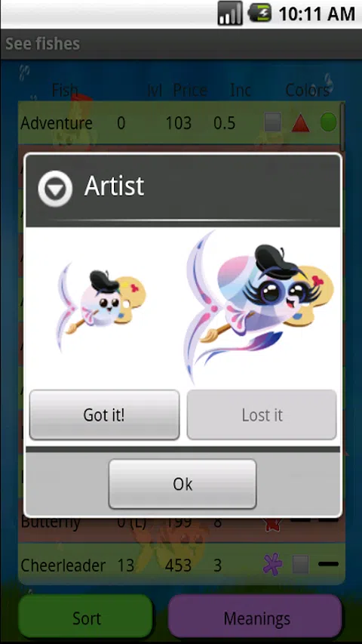Tap the signal strength icon in status bar
Image resolution: width=362 pixels, height=644 pixels.
click(230, 13)
